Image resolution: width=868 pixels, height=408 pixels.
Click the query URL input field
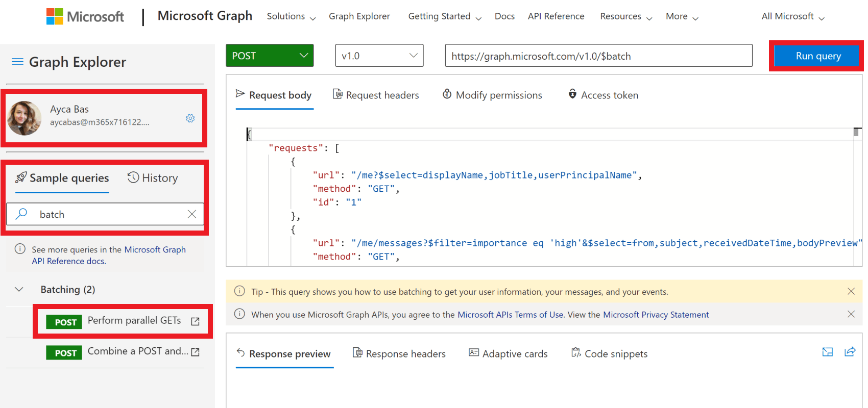coord(598,56)
